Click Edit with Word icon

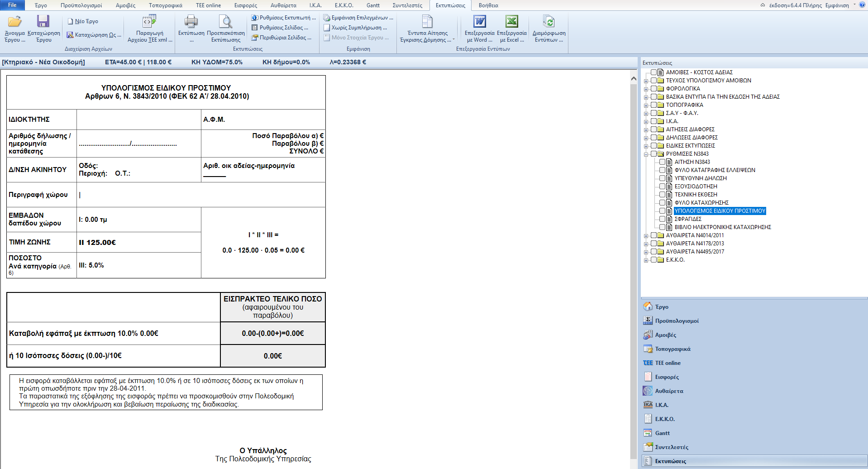click(479, 21)
